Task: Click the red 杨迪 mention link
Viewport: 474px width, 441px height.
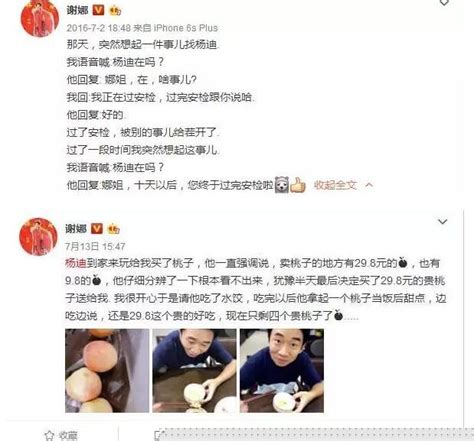Action: (x=76, y=263)
